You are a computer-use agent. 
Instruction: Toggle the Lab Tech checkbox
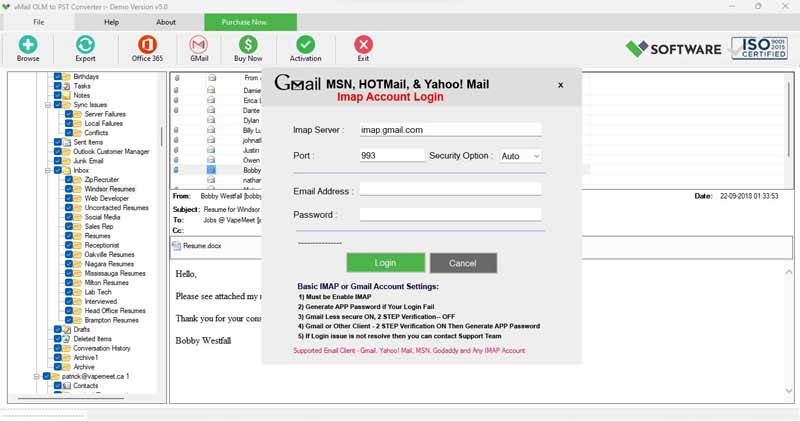(x=69, y=292)
